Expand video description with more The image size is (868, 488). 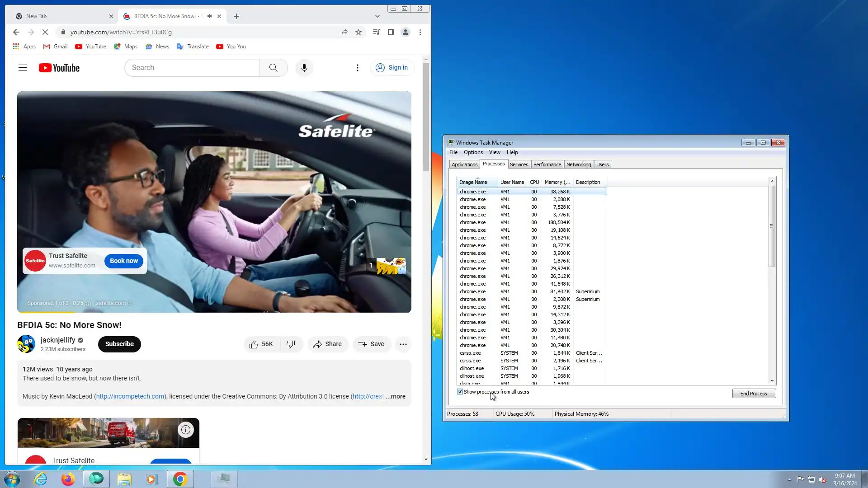396,396
